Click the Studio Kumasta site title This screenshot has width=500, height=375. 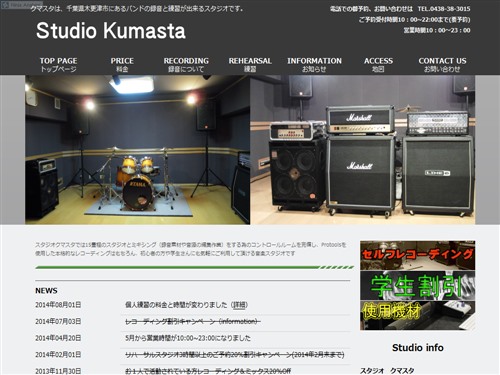tap(111, 31)
